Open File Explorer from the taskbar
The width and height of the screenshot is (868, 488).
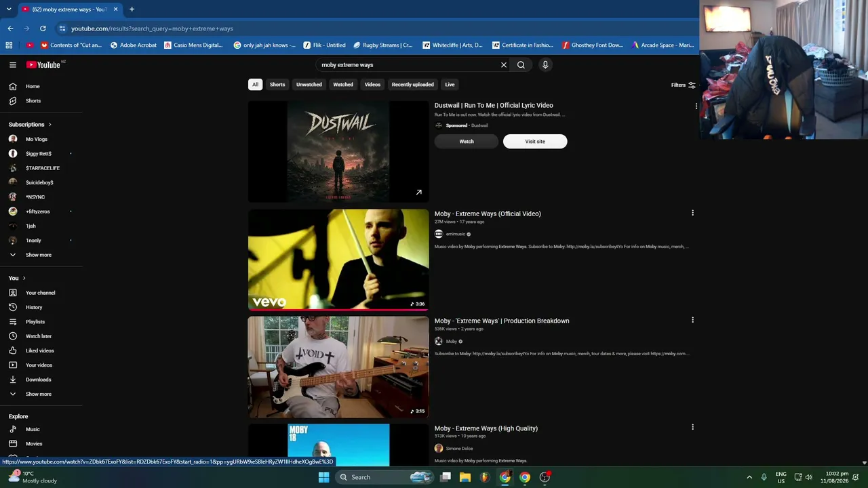pos(465,477)
